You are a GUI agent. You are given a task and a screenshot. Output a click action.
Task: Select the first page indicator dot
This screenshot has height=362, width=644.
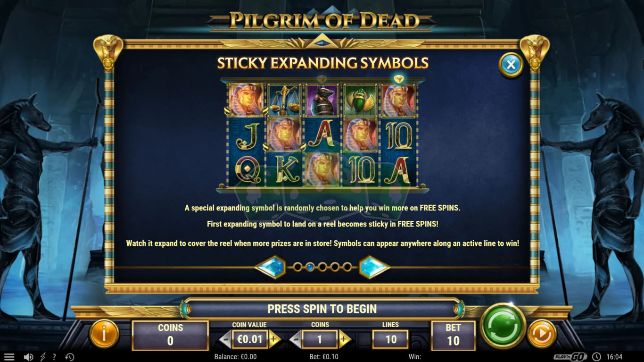tap(298, 267)
